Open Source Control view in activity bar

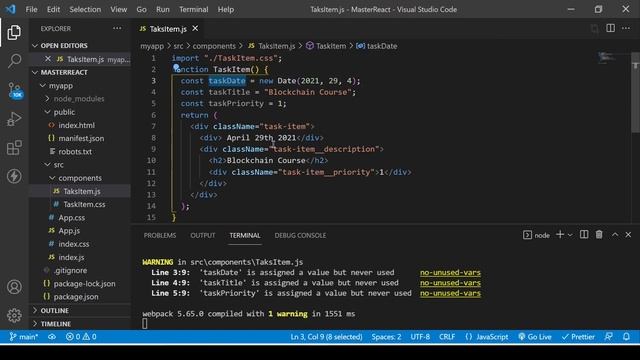point(15,90)
